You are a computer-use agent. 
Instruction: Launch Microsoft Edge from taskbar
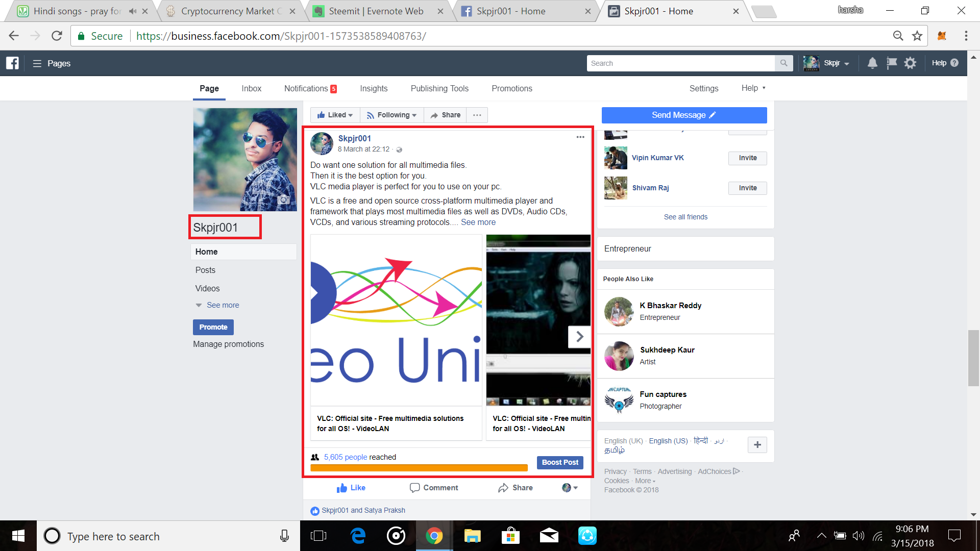[x=358, y=536]
